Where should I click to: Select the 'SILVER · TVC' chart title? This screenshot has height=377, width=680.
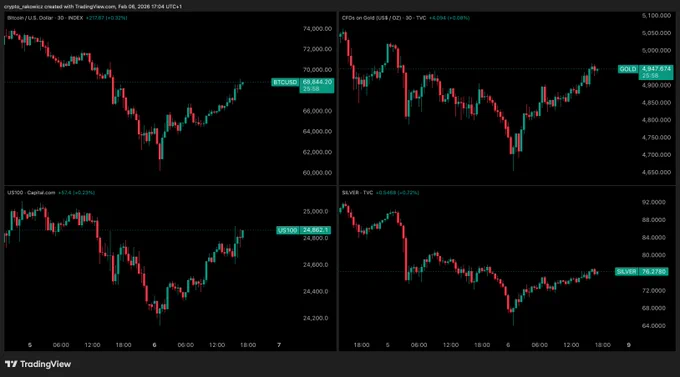(x=357, y=193)
